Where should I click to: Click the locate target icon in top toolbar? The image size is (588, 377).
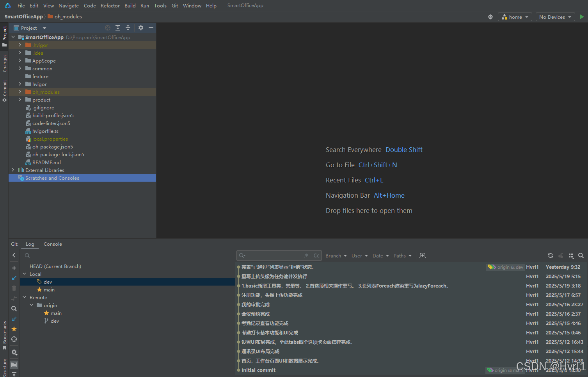coord(490,17)
